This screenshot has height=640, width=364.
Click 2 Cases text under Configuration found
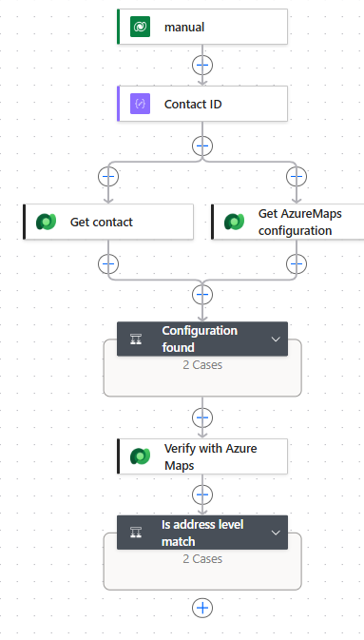pyautogui.click(x=202, y=364)
